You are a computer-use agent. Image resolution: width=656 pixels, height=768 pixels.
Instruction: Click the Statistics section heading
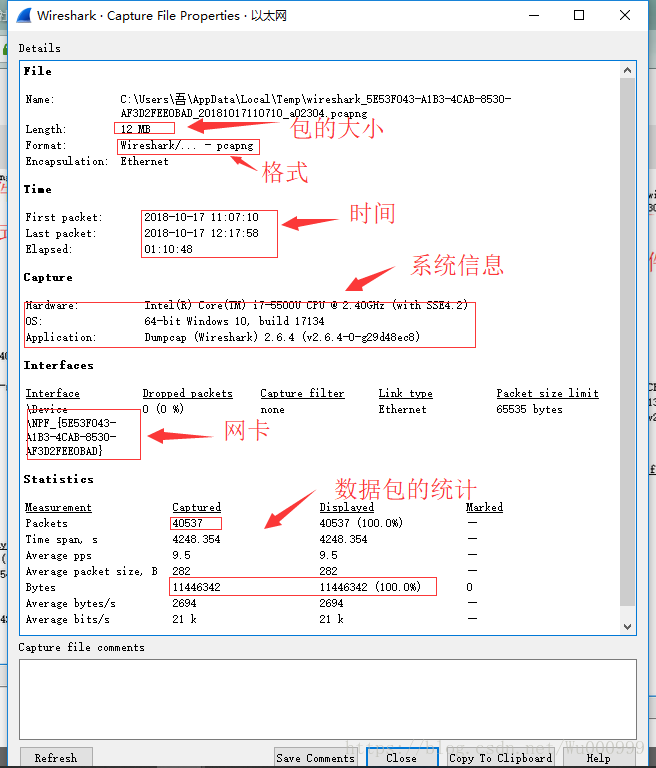[58, 479]
